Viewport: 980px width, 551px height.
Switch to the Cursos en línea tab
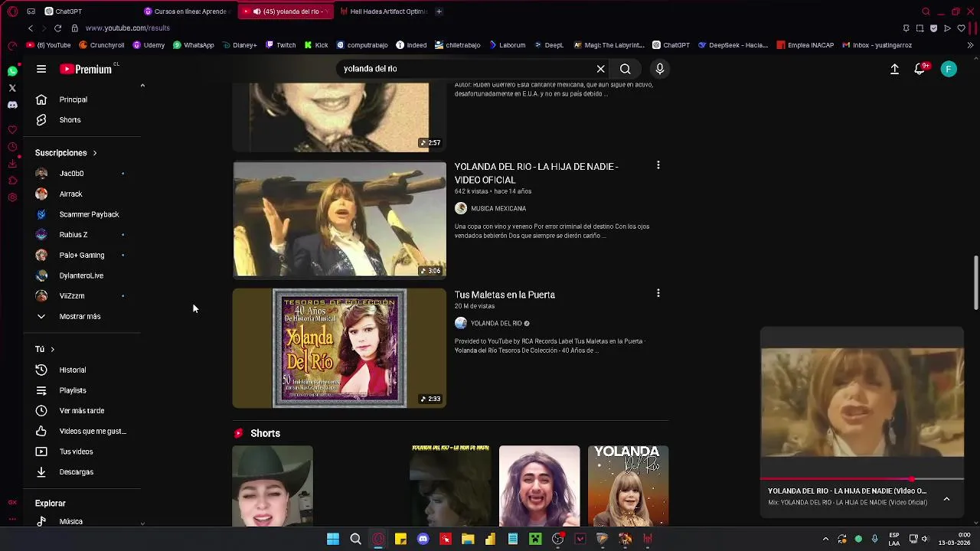(188, 11)
